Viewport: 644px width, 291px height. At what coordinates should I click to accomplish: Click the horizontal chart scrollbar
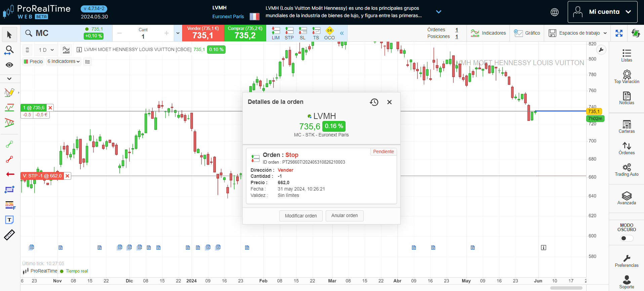[566, 288]
